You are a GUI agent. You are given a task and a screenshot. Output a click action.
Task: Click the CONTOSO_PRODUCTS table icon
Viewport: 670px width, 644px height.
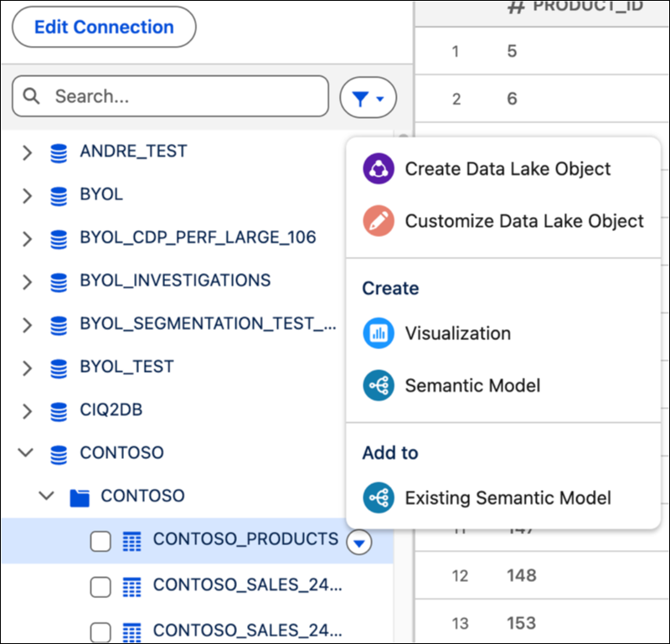[x=132, y=542]
